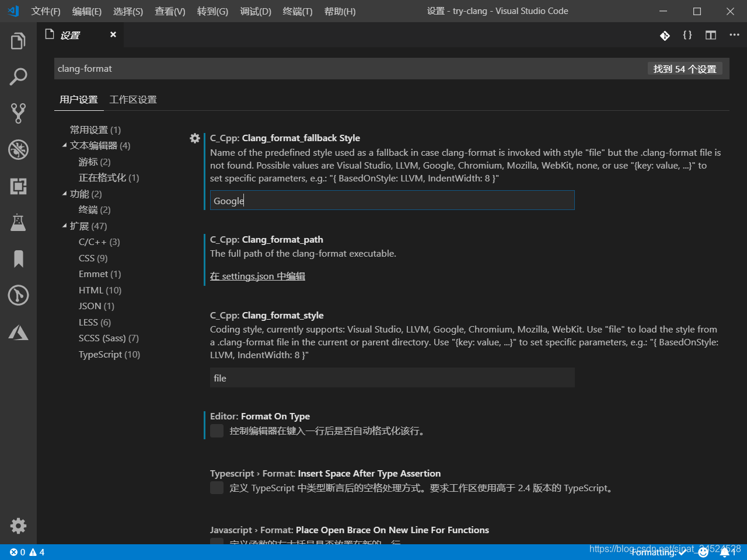Viewport: 747px width, 560px height.
Task: Switch to the 用户设置 tab
Action: (x=79, y=99)
